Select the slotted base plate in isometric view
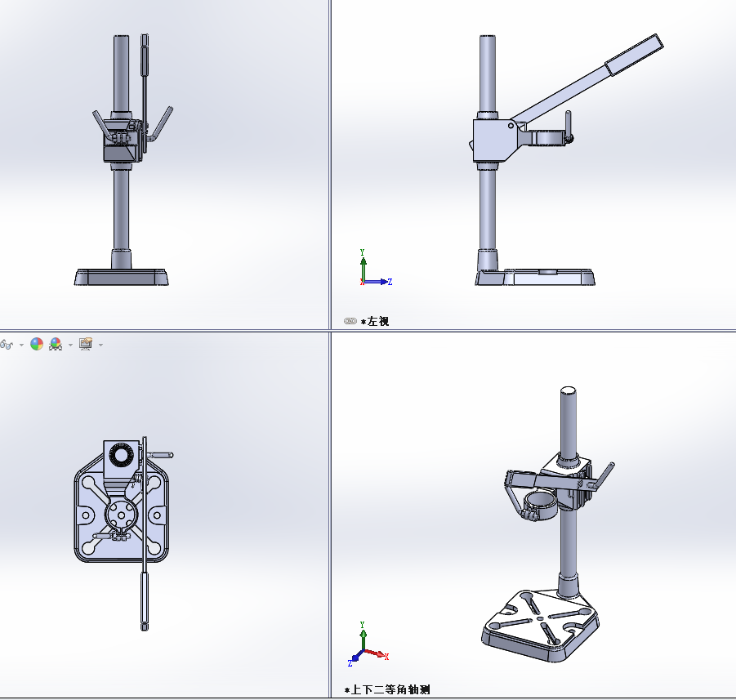Image resolution: width=736 pixels, height=700 pixels. pos(541,626)
